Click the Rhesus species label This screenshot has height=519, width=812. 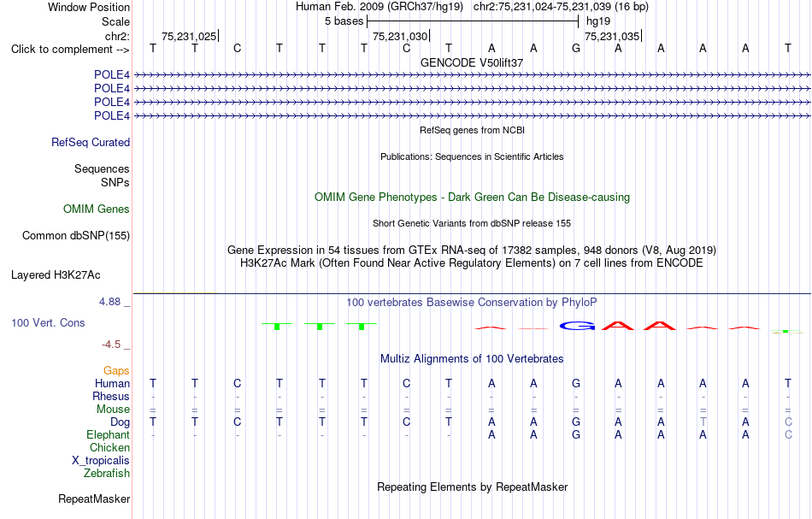coord(111,396)
